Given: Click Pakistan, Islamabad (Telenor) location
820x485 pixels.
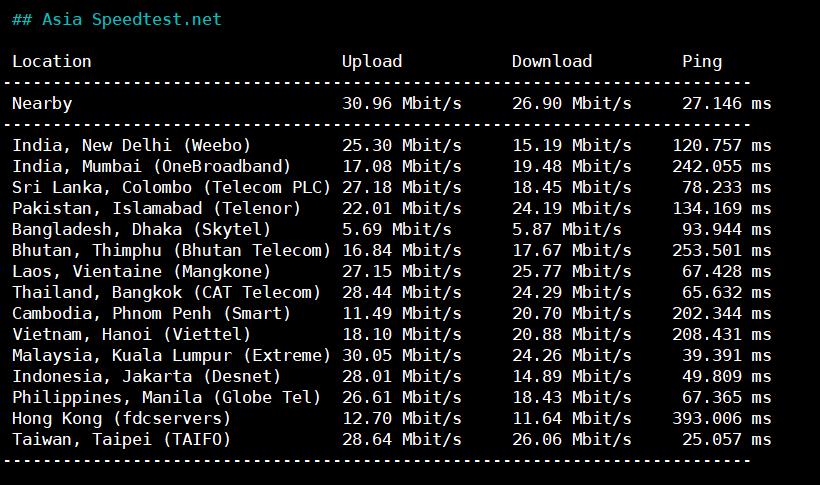Looking at the screenshot, I should (157, 208).
